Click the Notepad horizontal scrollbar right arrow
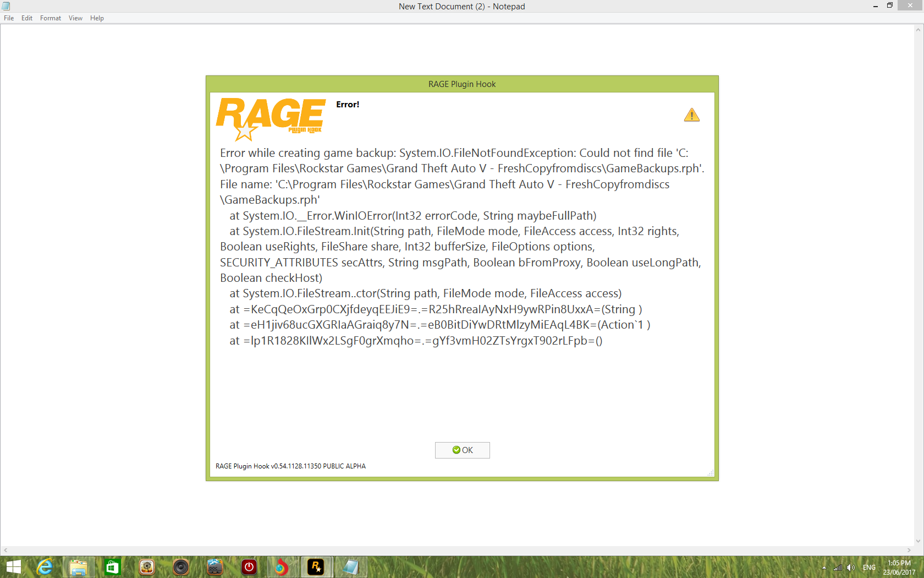This screenshot has width=924, height=578. click(909, 550)
